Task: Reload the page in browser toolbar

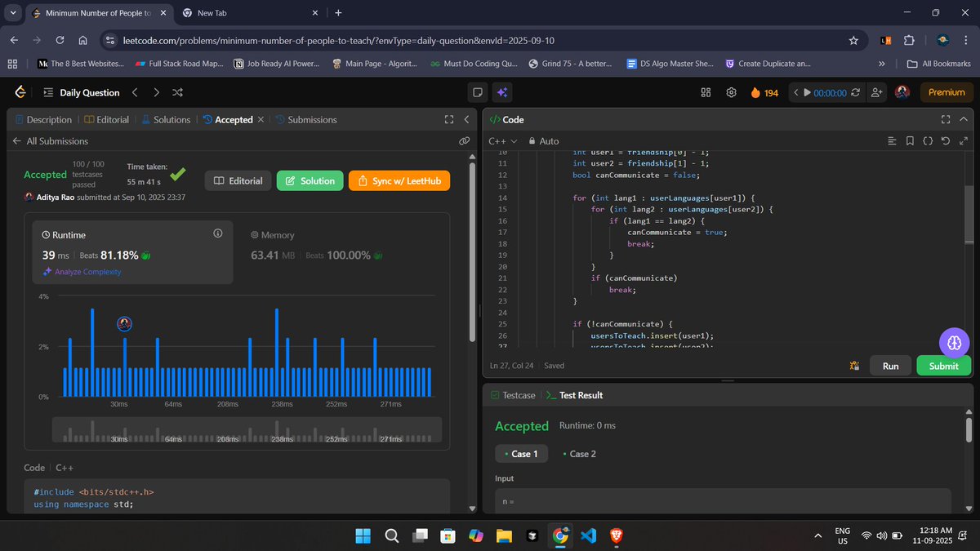Action: 60,39
